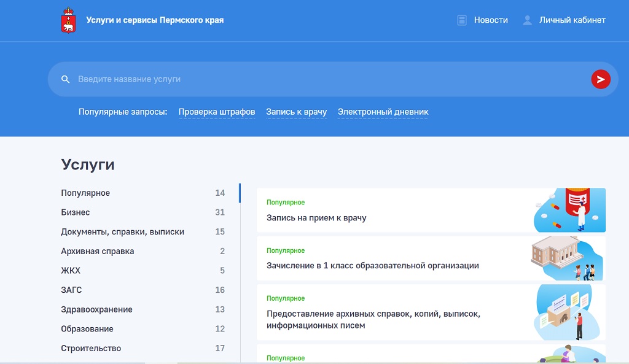Open the 'Документы, справки, выписки' category
Screen dimensions: 629x364
coord(122,232)
